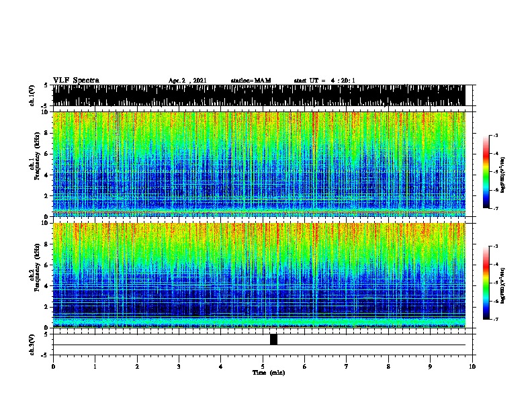Click the "10" tick label on time axis
532x411 pixels.
[472, 367]
